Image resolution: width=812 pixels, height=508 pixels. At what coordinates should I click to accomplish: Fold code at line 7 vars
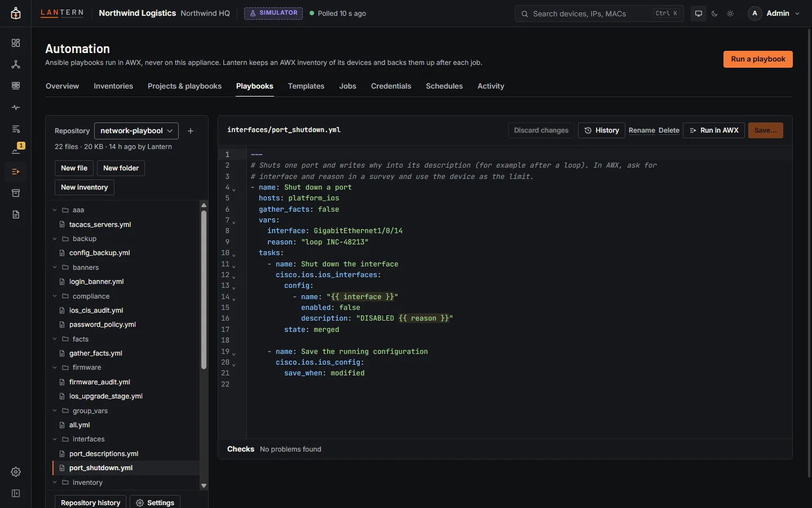tap(234, 222)
